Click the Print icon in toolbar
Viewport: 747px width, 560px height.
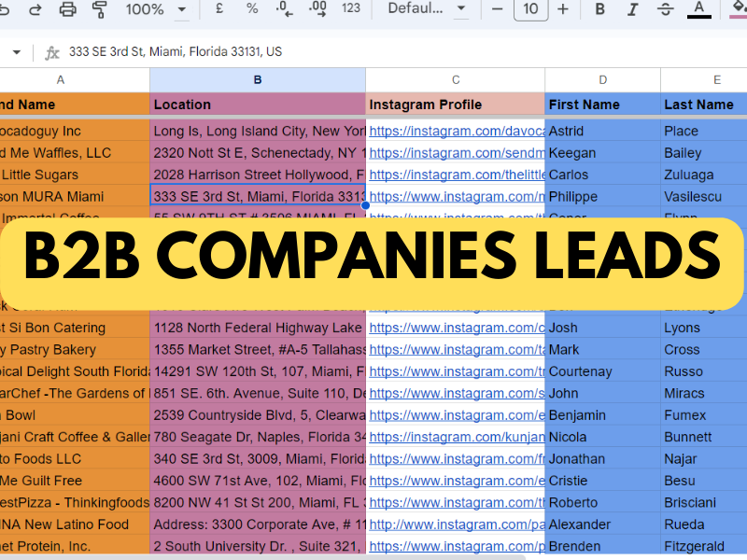tap(68, 9)
